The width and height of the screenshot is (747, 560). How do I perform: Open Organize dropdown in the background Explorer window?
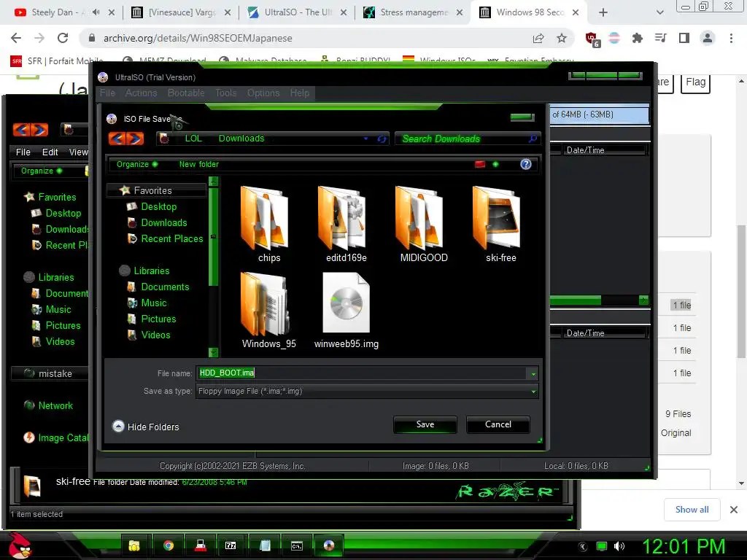pyautogui.click(x=42, y=171)
